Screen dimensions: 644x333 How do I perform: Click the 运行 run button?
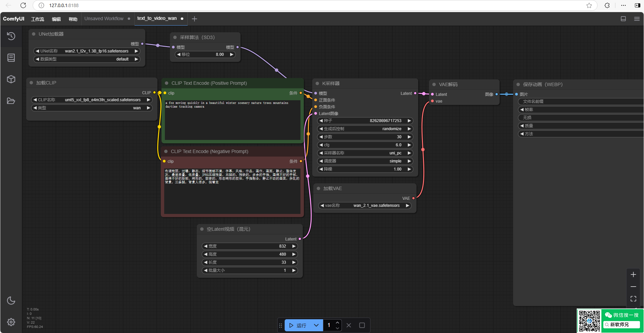[x=298, y=325]
